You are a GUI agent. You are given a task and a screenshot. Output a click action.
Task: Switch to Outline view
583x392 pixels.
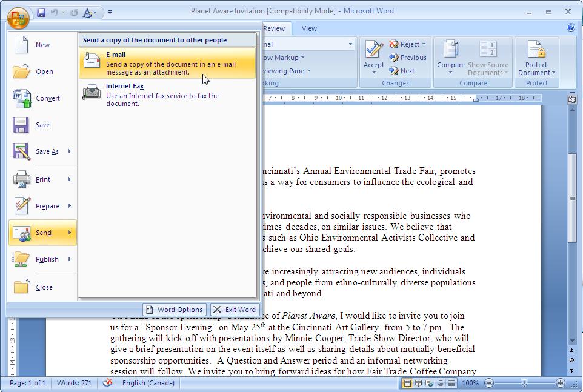click(440, 383)
